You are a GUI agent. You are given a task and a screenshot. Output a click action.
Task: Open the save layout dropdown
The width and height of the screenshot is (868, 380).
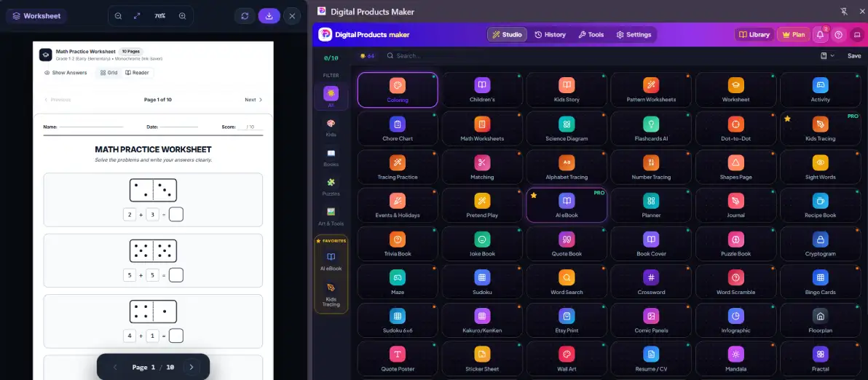click(828, 56)
